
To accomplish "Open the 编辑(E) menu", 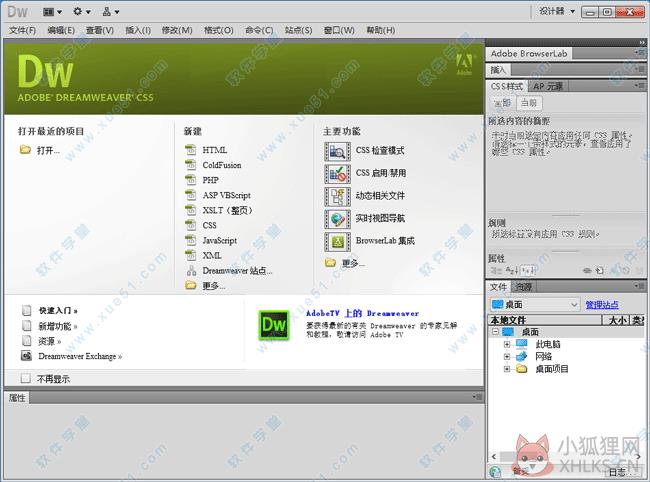I will 61,30.
